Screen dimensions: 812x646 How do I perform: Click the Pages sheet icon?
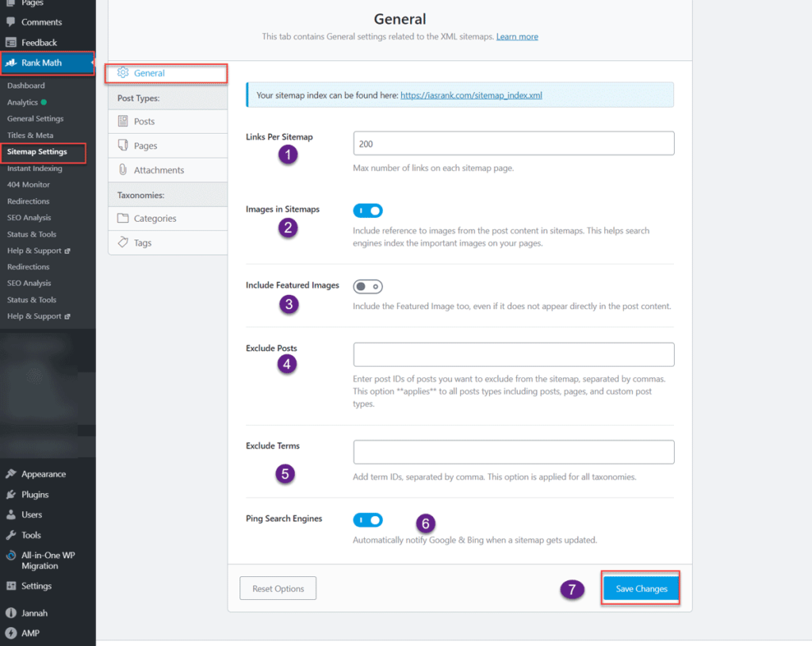click(123, 145)
